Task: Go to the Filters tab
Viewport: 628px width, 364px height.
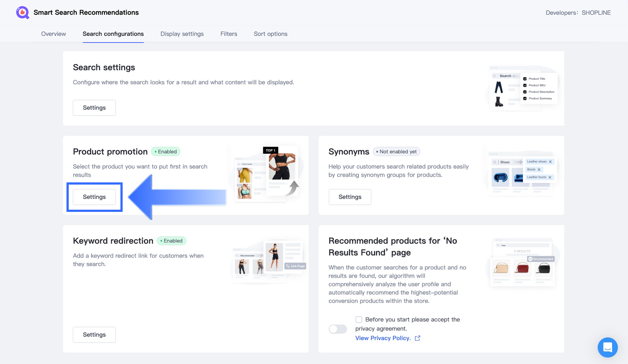Action: click(x=229, y=34)
